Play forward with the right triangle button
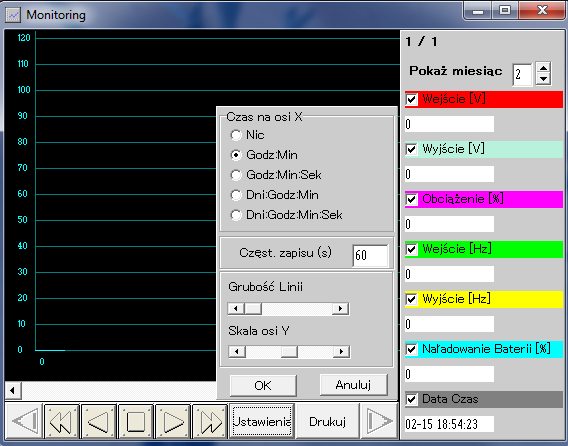The height and width of the screenshot is (446, 568). click(x=173, y=421)
